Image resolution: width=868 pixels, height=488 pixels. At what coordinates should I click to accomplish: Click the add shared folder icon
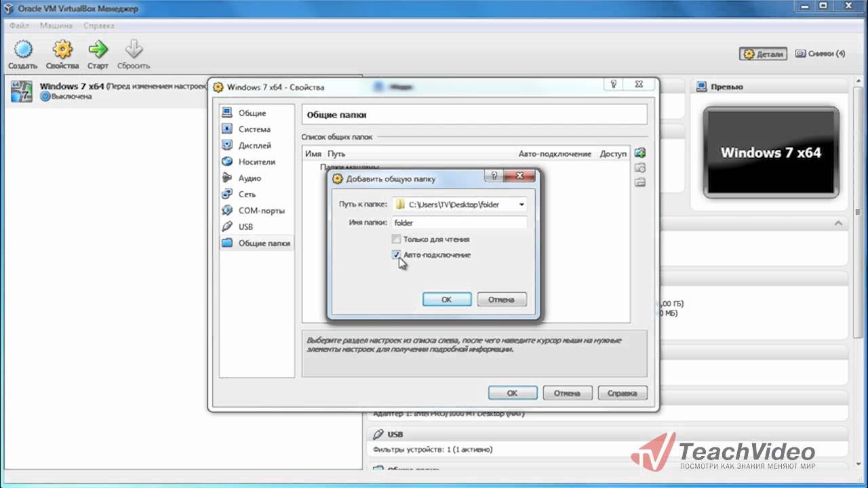pyautogui.click(x=639, y=153)
